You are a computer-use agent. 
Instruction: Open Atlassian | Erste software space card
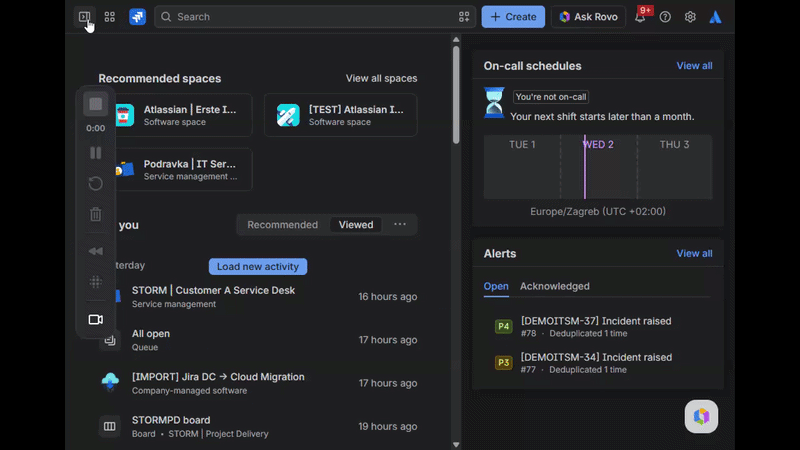(x=175, y=115)
